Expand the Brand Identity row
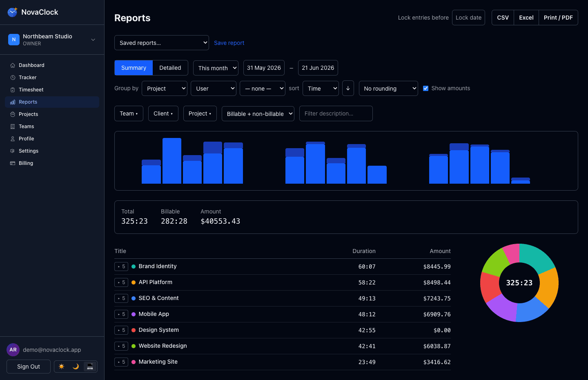 (121, 267)
